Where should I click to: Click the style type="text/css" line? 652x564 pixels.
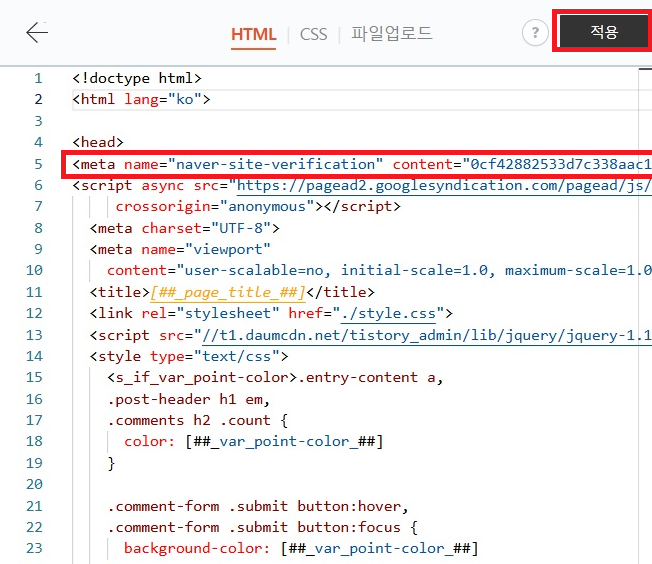pyautogui.click(x=189, y=356)
